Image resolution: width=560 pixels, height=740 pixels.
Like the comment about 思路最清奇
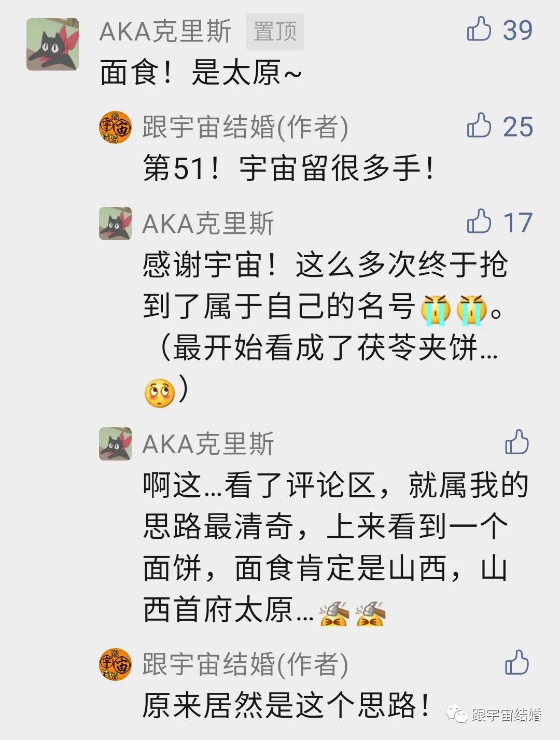click(x=517, y=442)
